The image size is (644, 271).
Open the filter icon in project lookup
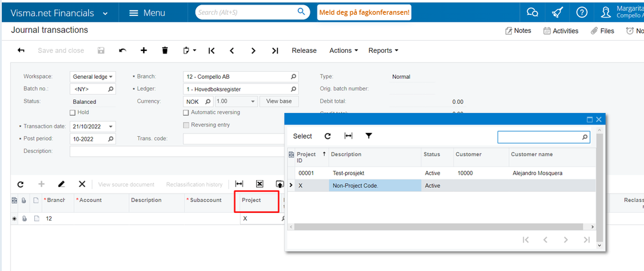(x=369, y=136)
